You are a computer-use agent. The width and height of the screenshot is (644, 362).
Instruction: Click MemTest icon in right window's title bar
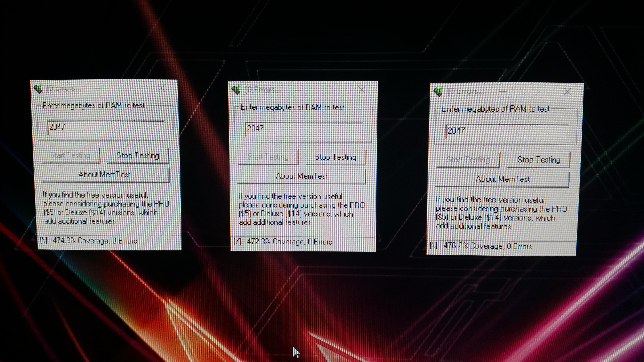point(438,92)
